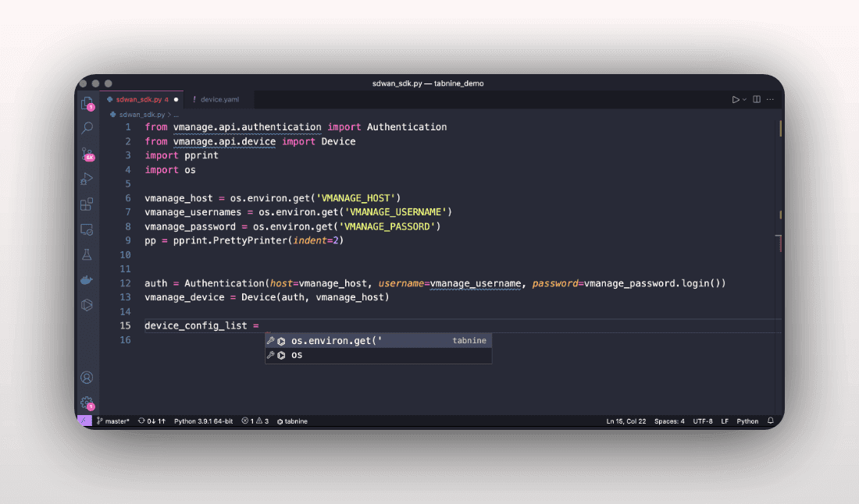Open the Docker whale icon

[87, 280]
